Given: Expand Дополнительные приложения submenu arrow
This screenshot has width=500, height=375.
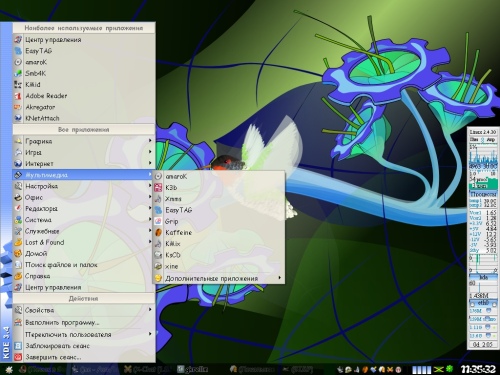Looking at the screenshot, I should pos(279,278).
